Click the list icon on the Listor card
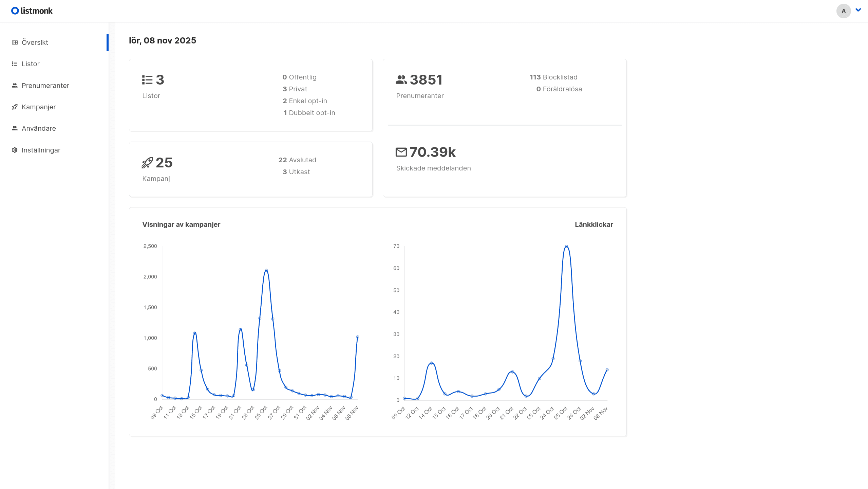 147,79
